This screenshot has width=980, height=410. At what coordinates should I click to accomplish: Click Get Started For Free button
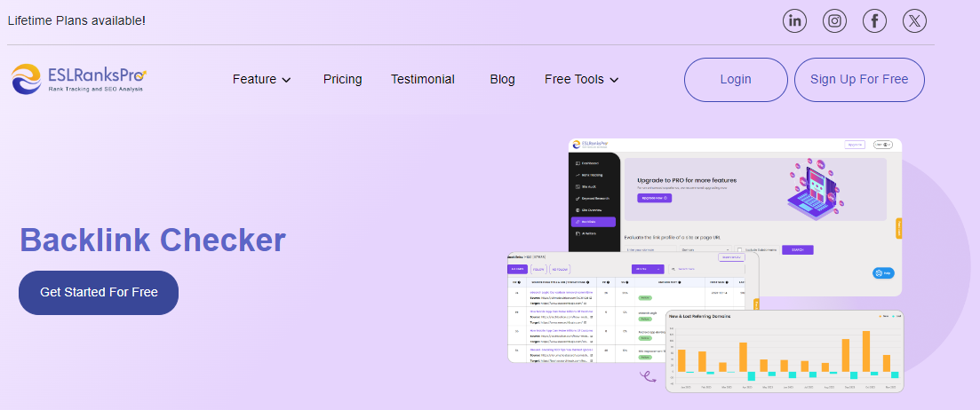click(x=99, y=292)
